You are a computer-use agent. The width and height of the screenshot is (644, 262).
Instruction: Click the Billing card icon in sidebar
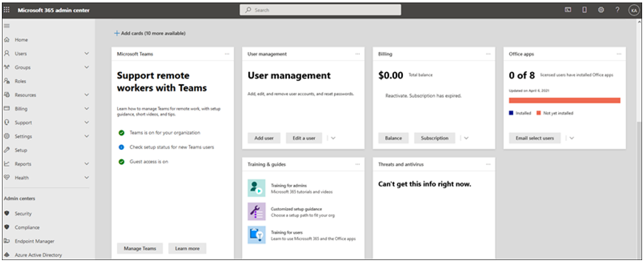pyautogui.click(x=6, y=109)
